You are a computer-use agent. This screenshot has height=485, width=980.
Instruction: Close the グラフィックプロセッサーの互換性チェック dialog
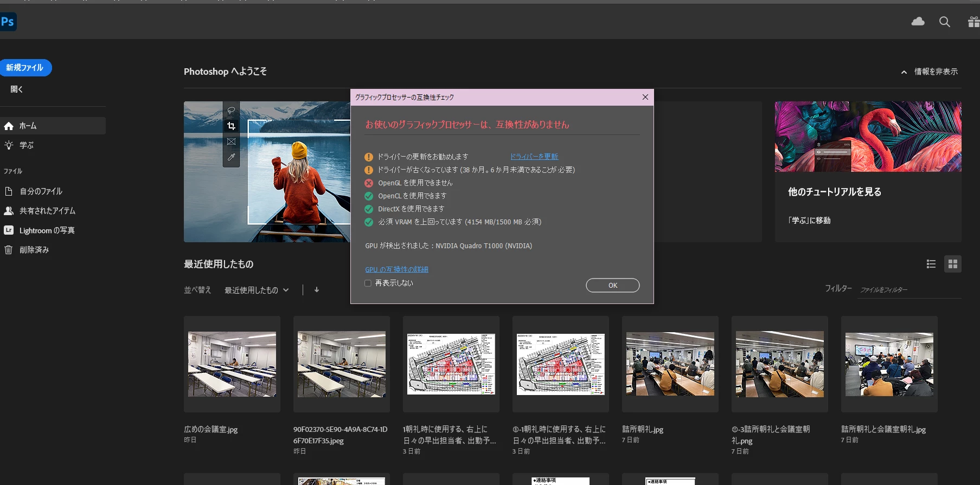[645, 97]
